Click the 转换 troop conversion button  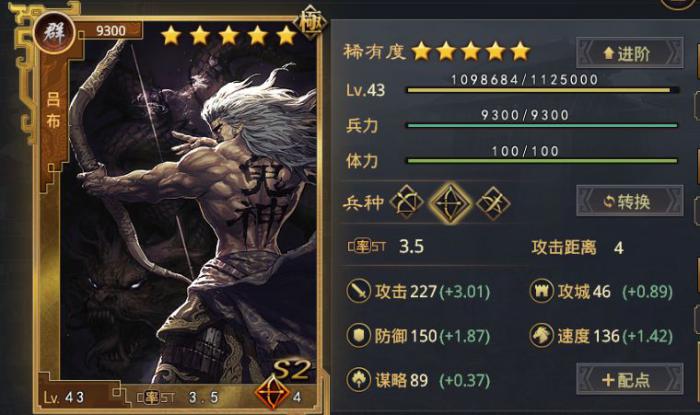coord(629,201)
